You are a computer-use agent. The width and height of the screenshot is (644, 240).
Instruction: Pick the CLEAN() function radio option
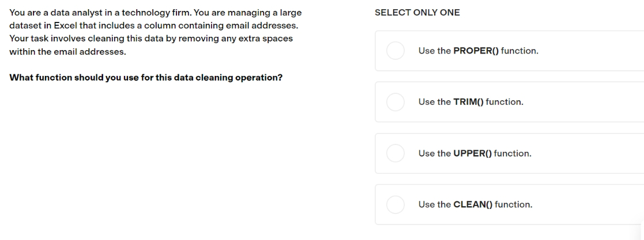[x=396, y=204]
